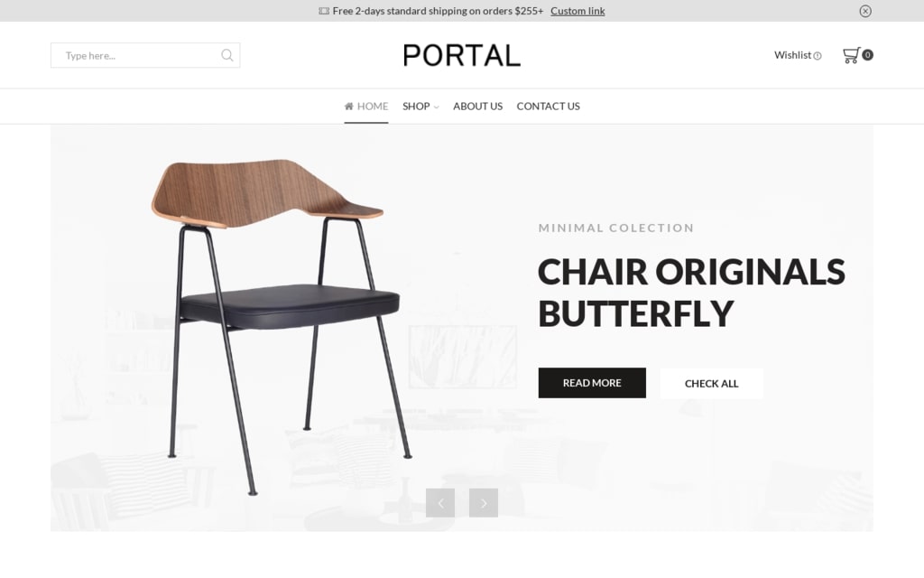This screenshot has width=924, height=578.
Task: Click the home icon in navigation
Action: (x=349, y=107)
